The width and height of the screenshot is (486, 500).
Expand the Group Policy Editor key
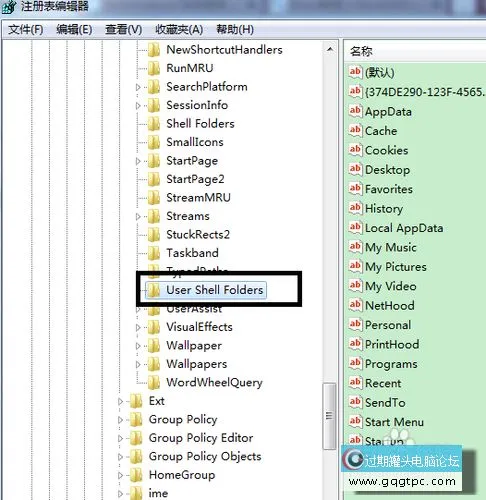tap(120, 438)
